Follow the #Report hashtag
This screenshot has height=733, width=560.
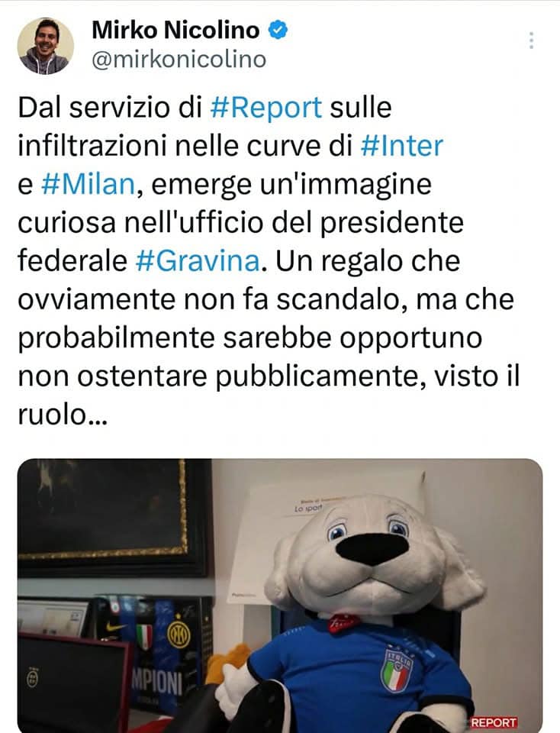coord(266,107)
